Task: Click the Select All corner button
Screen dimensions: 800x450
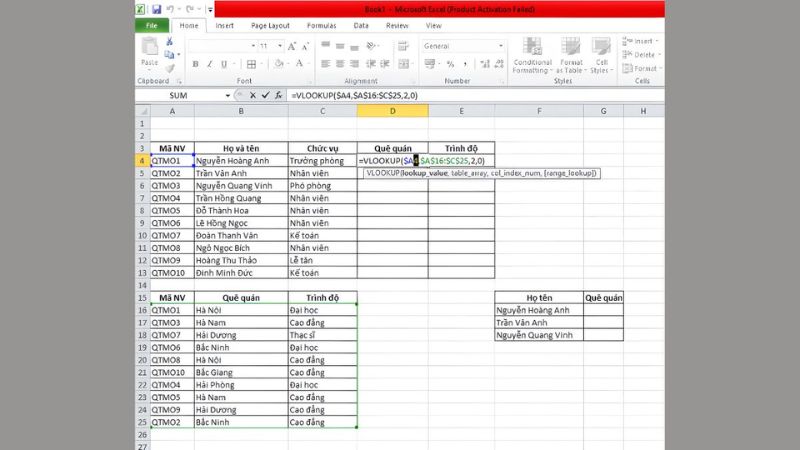Action: click(143, 111)
